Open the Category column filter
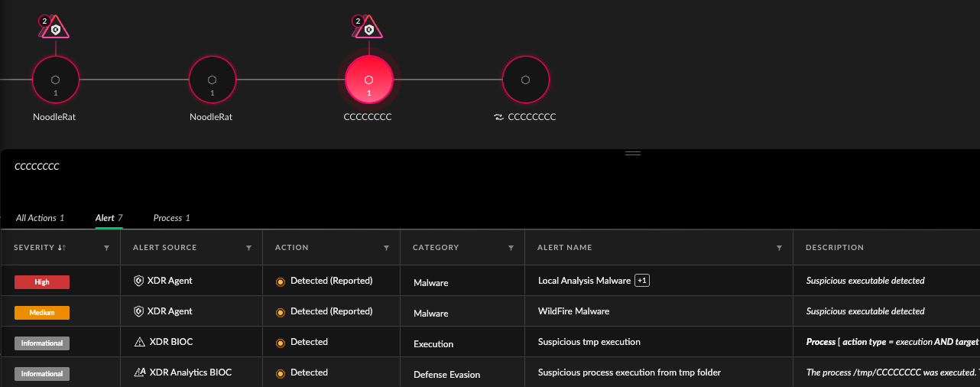Screen dimensions: 980x387 (x=511, y=248)
